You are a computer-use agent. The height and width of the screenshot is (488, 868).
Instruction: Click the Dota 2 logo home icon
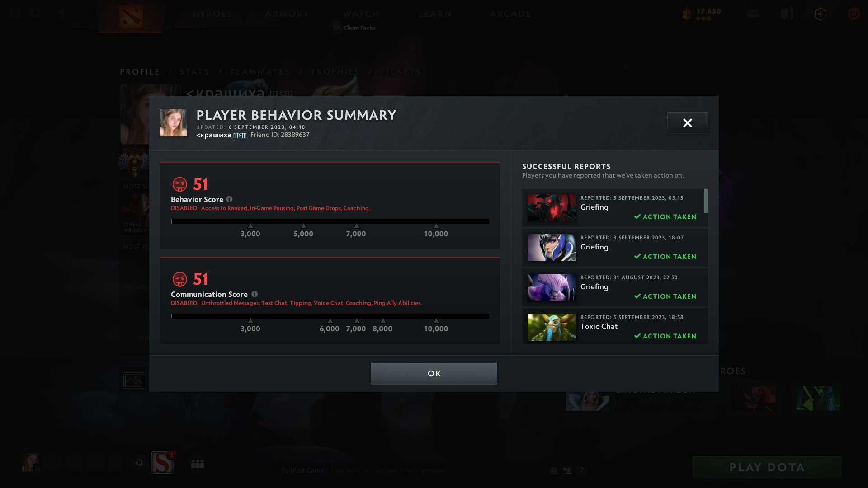point(131,16)
